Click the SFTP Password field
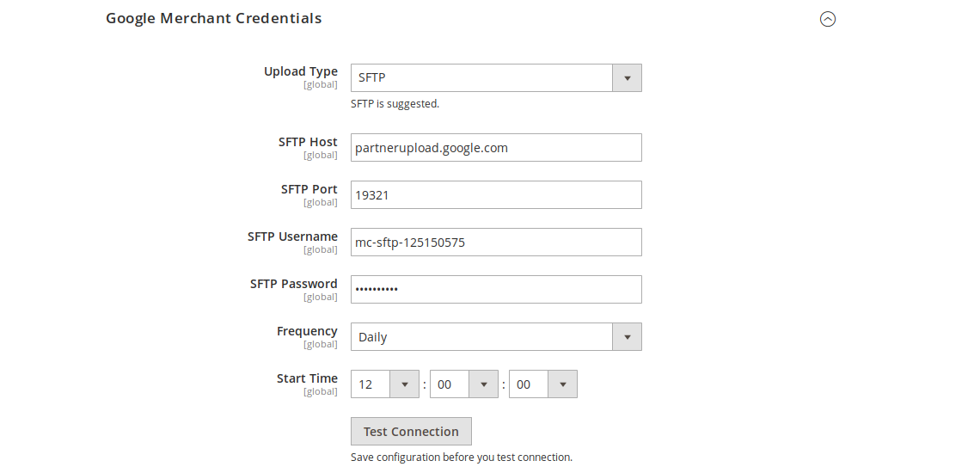The height and width of the screenshot is (473, 980). pos(496,290)
